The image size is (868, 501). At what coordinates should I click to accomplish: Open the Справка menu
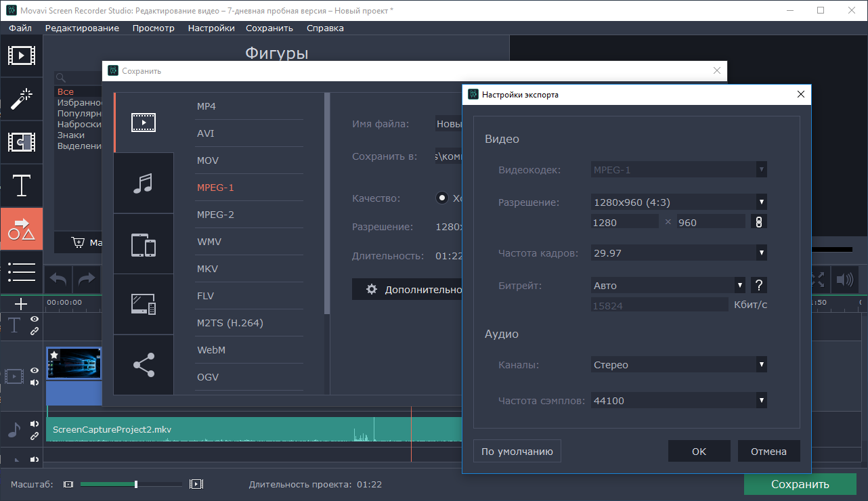325,28
